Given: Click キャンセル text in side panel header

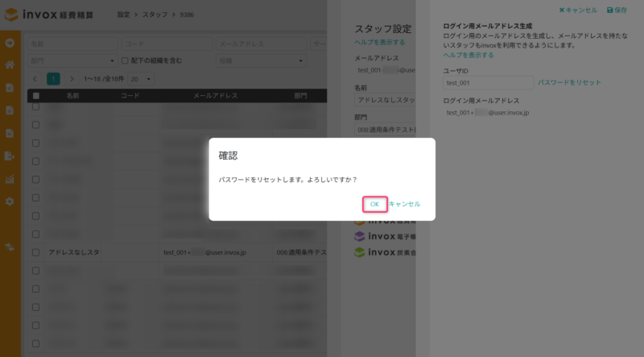Looking at the screenshot, I should click(581, 10).
